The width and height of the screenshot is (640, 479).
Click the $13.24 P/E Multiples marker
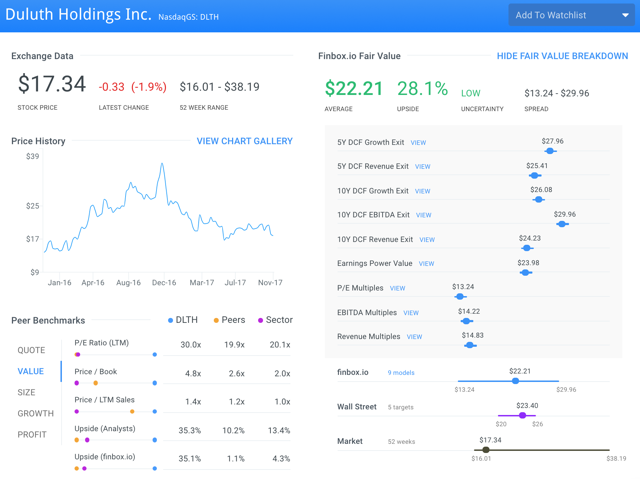click(x=460, y=297)
